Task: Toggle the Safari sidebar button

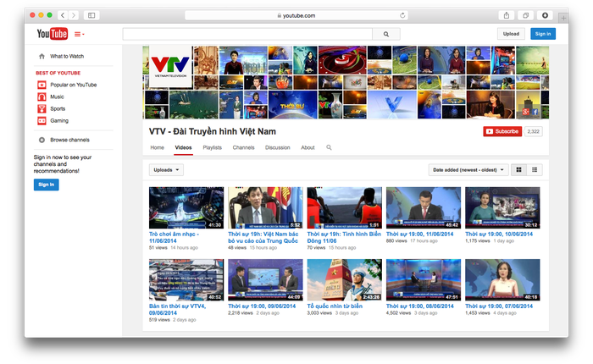Action: (91, 15)
